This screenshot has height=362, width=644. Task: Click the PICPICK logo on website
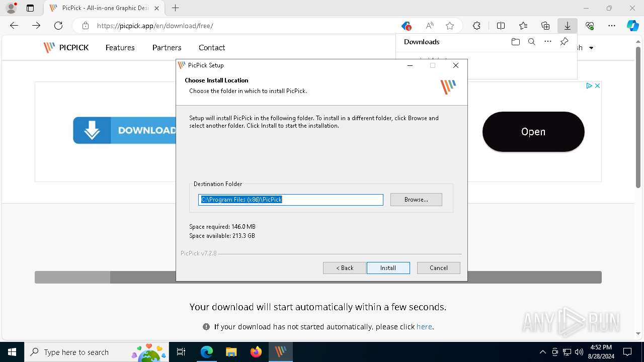66,48
